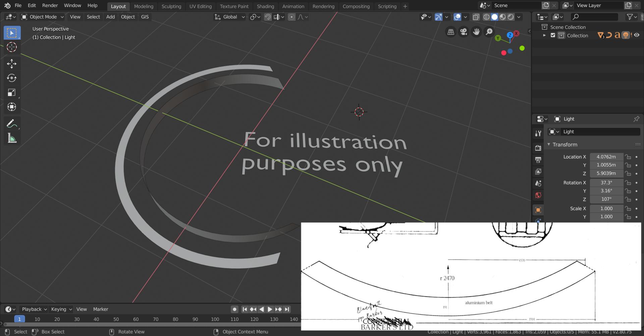Open the Render menu
The width and height of the screenshot is (644, 336).
pyautogui.click(x=50, y=5)
